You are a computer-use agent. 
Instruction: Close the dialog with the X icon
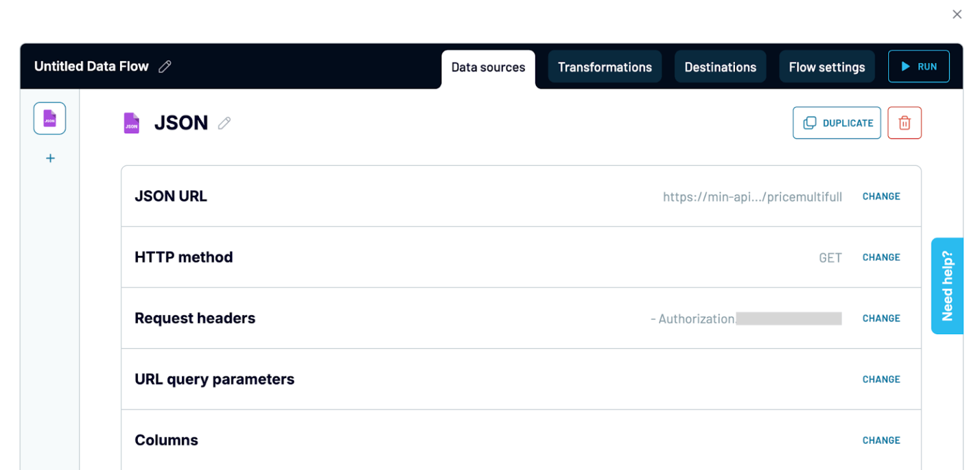pyautogui.click(x=956, y=14)
